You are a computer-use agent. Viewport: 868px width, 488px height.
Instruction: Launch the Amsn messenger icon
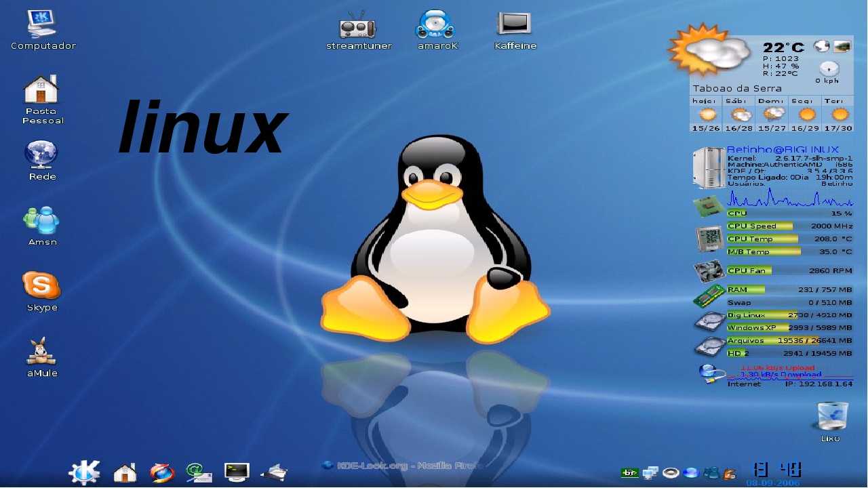[42, 226]
